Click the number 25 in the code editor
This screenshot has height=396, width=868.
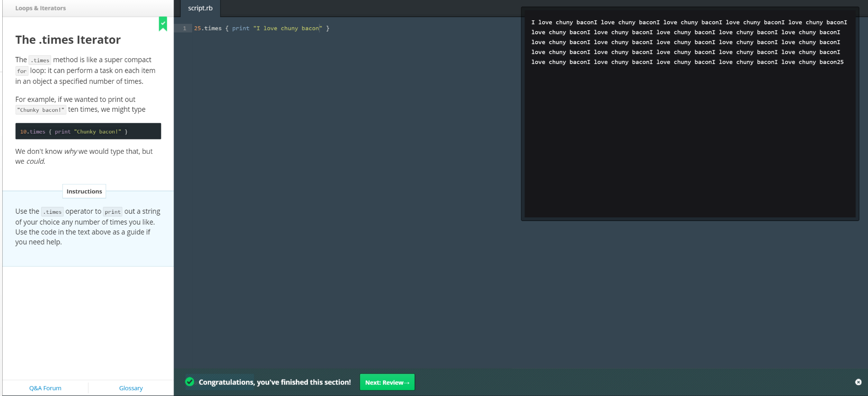197,28
